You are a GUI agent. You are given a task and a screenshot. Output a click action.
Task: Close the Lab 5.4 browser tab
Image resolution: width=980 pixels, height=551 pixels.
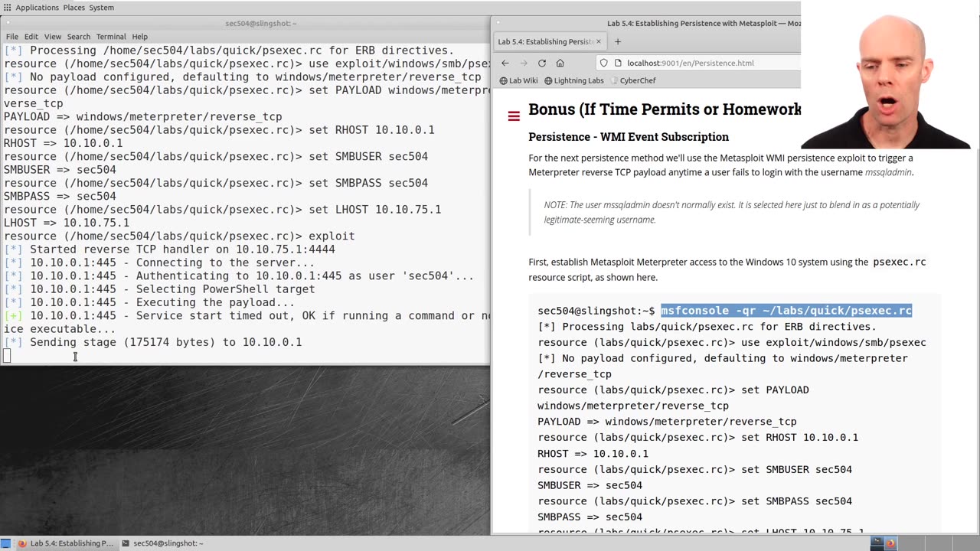point(599,41)
